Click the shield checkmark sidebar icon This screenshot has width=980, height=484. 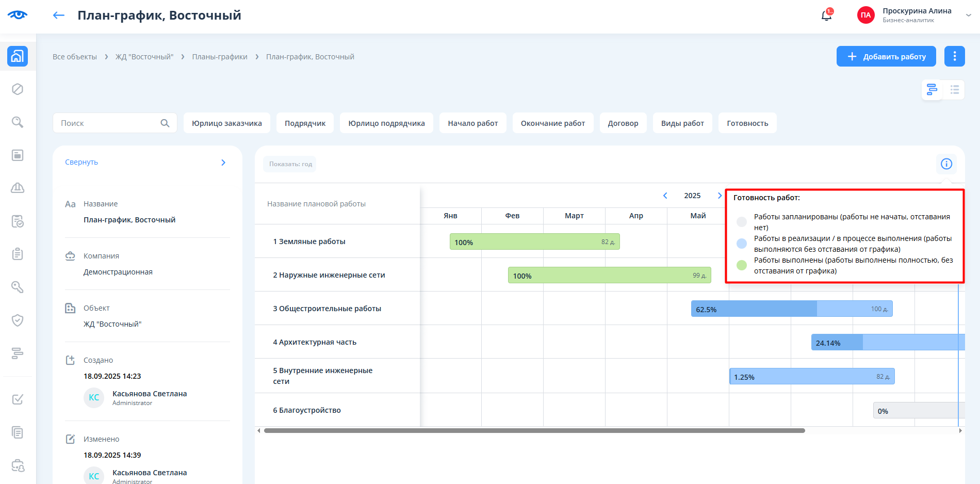[18, 320]
